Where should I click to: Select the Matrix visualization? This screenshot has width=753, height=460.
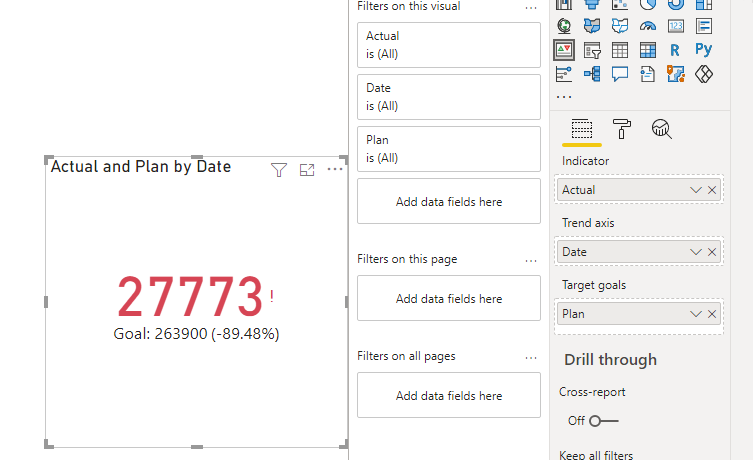pyautogui.click(x=647, y=49)
